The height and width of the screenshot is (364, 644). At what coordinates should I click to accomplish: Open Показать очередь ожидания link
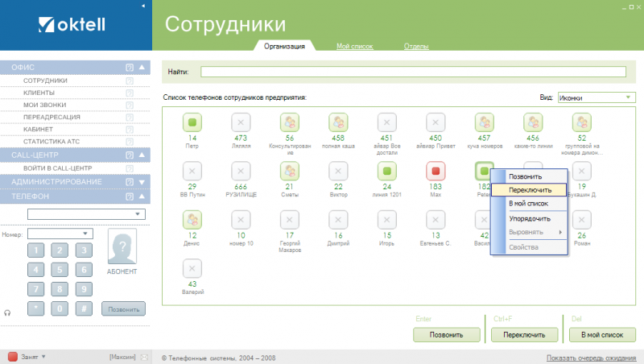(x=591, y=358)
